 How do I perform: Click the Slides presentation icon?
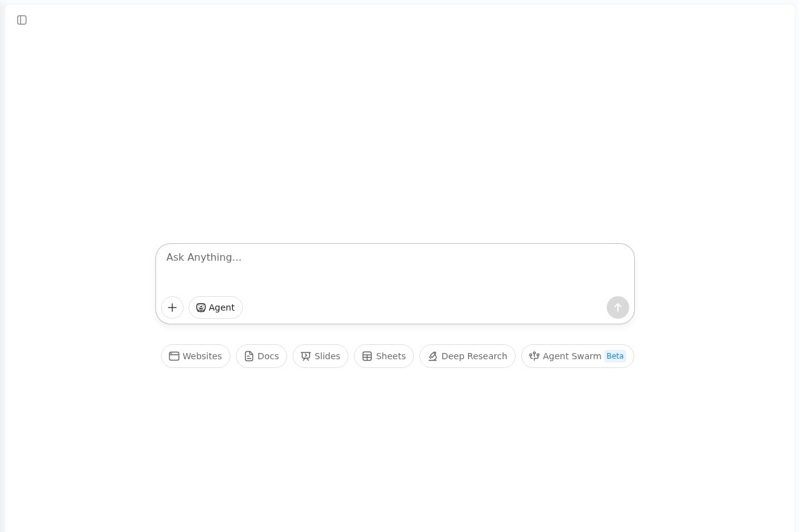[306, 356]
